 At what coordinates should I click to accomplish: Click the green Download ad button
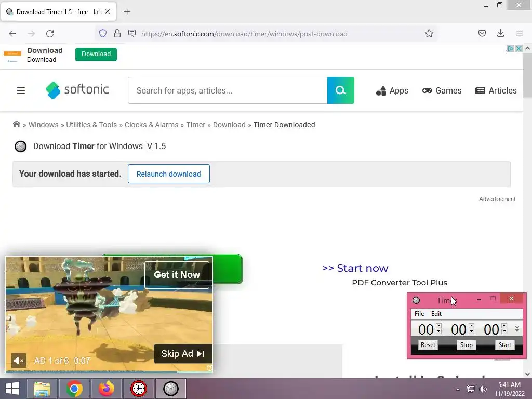click(x=96, y=54)
